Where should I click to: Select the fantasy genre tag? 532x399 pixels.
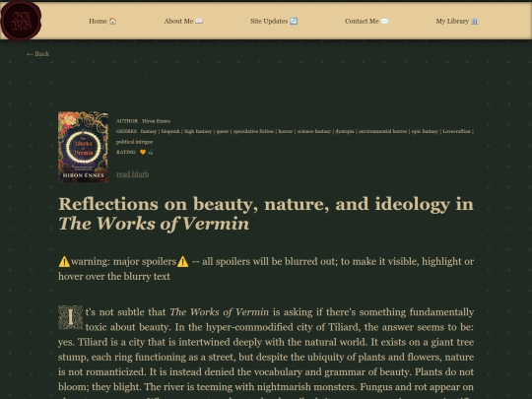[149, 131]
